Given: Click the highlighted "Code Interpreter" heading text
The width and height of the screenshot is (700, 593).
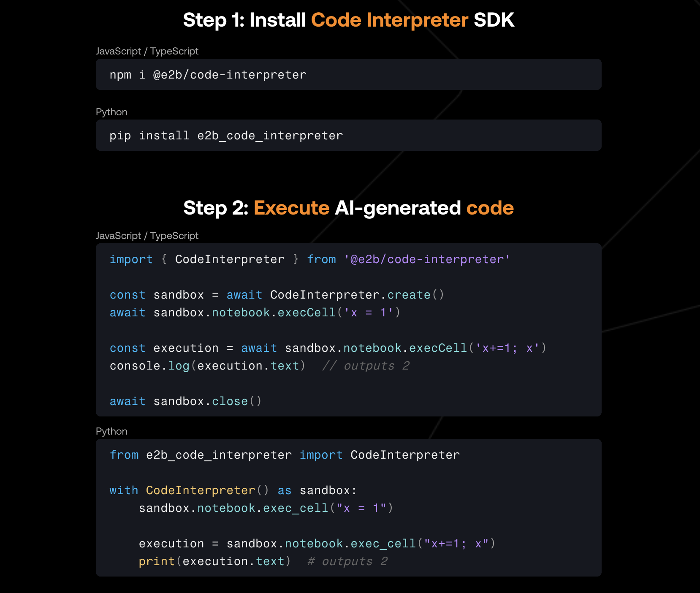Looking at the screenshot, I should coord(389,20).
